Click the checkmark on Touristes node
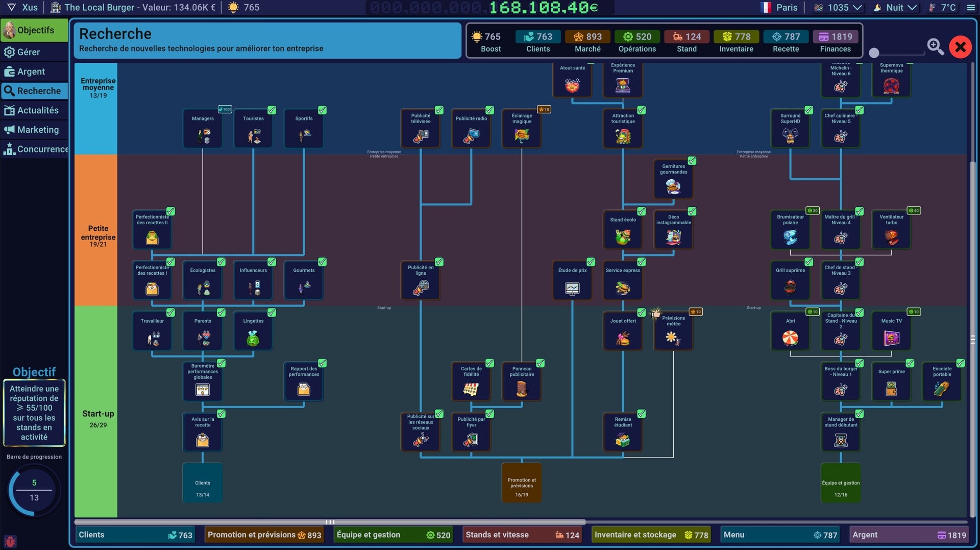This screenshot has height=550, width=980. (272, 110)
